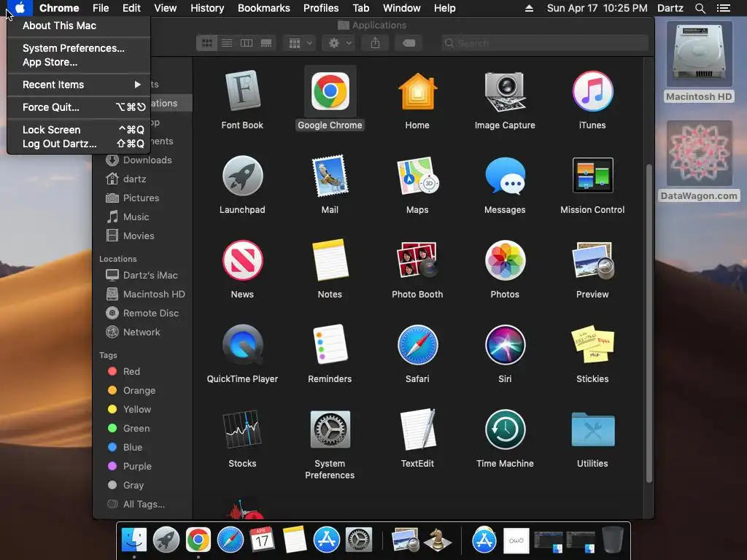The width and height of the screenshot is (747, 560).
Task: Open Spotlight search in menu bar
Action: 700,8
